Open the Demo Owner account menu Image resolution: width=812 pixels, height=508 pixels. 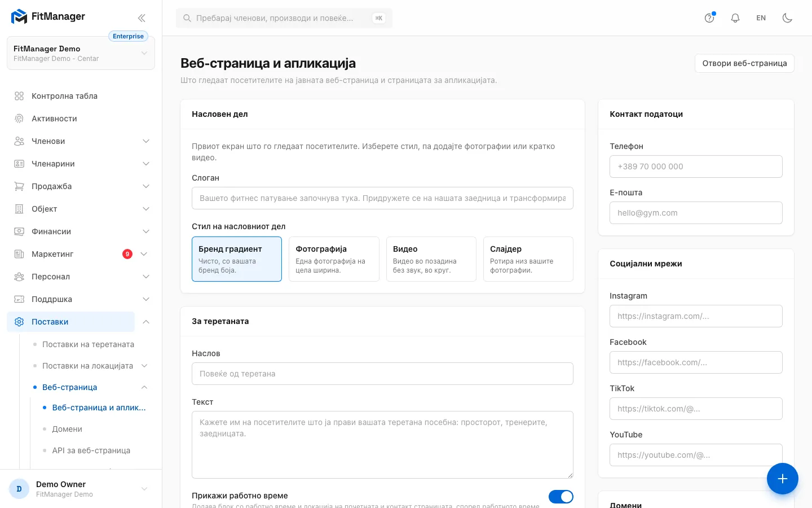(x=81, y=489)
